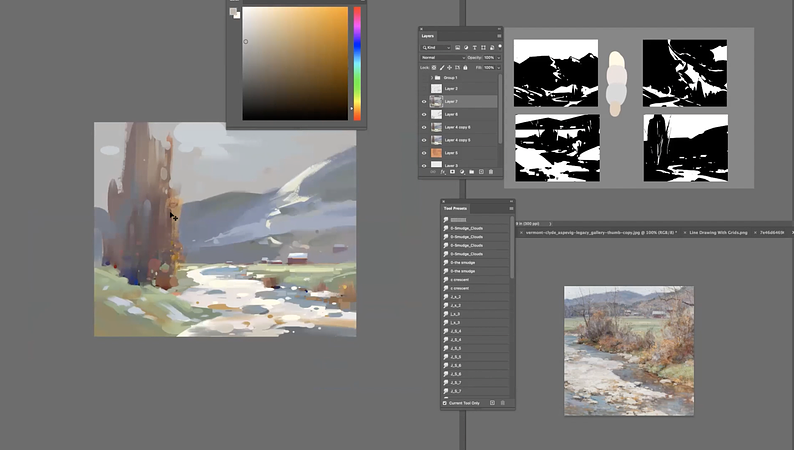Image resolution: width=794 pixels, height=450 pixels.
Task: Click the prevent artboard auto-nesting lock icon
Action: (457, 67)
